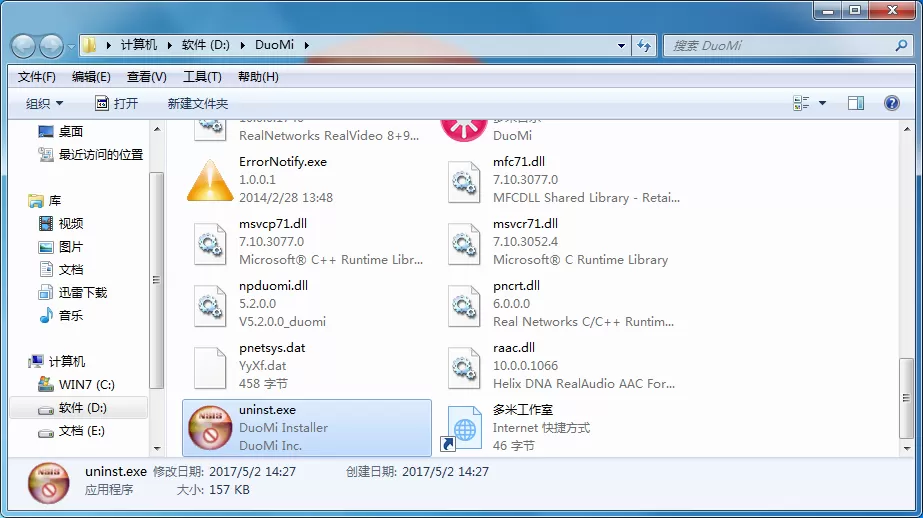Image resolution: width=923 pixels, height=518 pixels.
Task: Click the uninst.exe icon in details pane
Action: tap(48, 483)
